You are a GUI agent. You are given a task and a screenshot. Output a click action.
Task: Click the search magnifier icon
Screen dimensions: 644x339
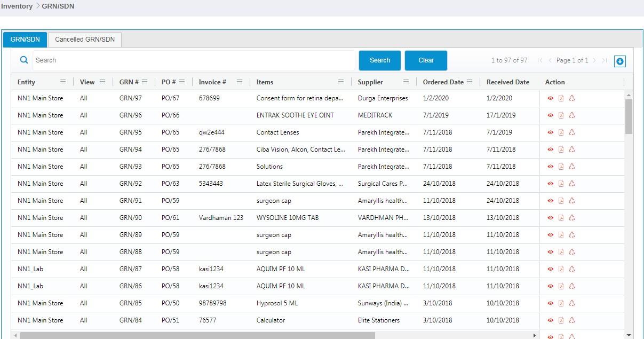[x=23, y=60]
